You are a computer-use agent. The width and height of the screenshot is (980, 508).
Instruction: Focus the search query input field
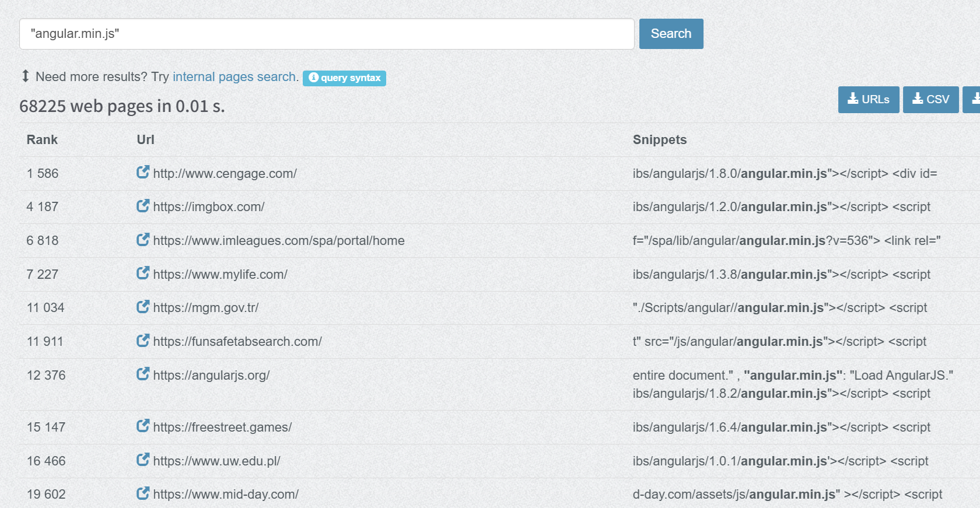(x=327, y=34)
